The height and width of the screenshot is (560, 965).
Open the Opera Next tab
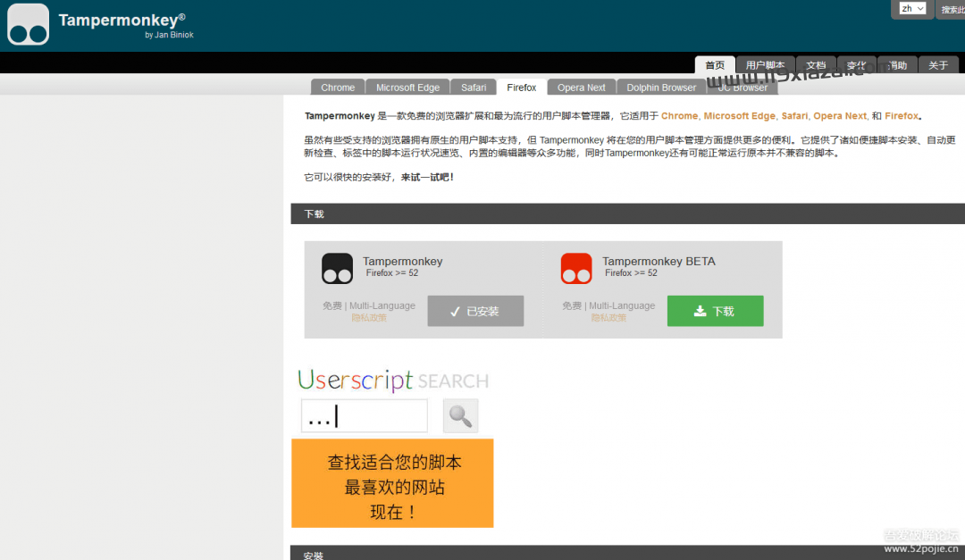(581, 88)
